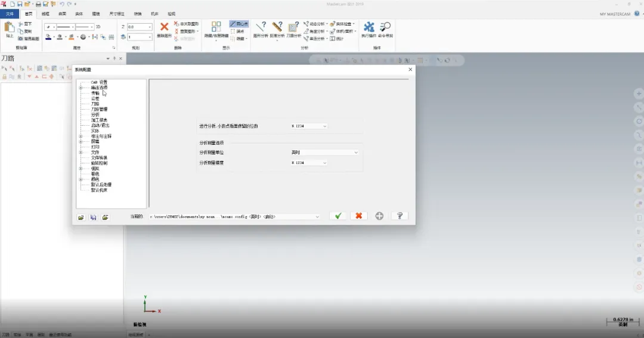Viewport: 644px width, 338px height.
Task: Click the Hide/Unhide entities icon
Action: 216,27
